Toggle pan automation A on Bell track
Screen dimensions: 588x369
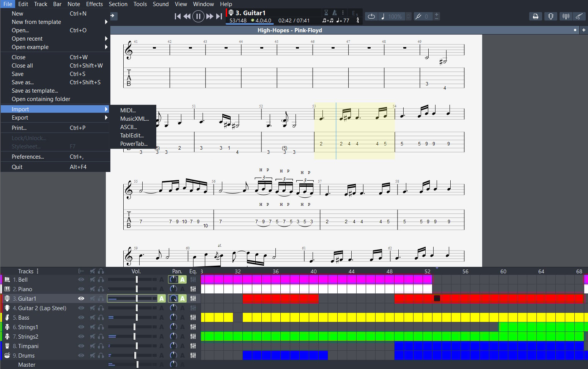pos(182,279)
